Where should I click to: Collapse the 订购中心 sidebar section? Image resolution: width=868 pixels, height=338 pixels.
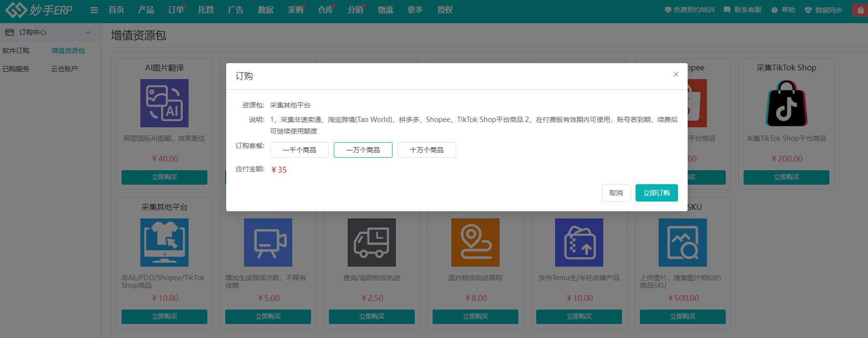pyautogui.click(x=88, y=32)
